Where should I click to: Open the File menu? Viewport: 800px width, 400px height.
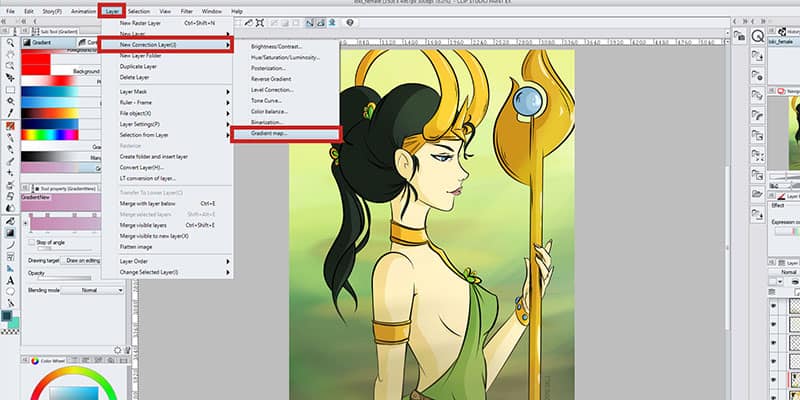point(10,11)
